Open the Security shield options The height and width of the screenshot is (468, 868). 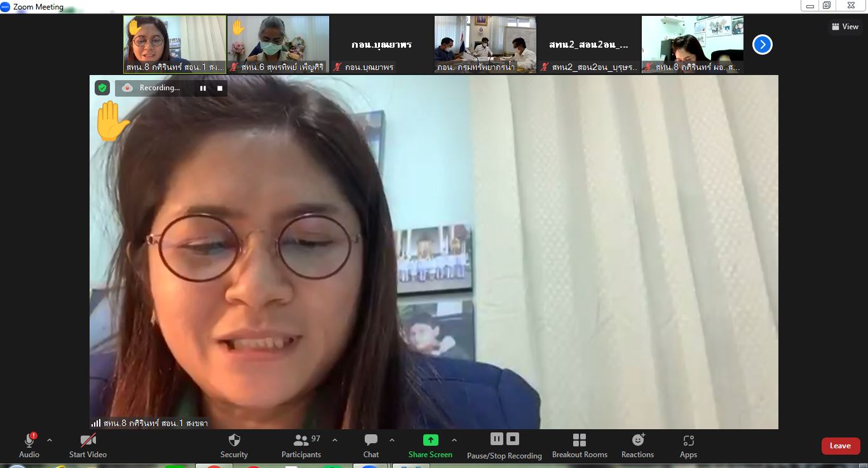234,445
